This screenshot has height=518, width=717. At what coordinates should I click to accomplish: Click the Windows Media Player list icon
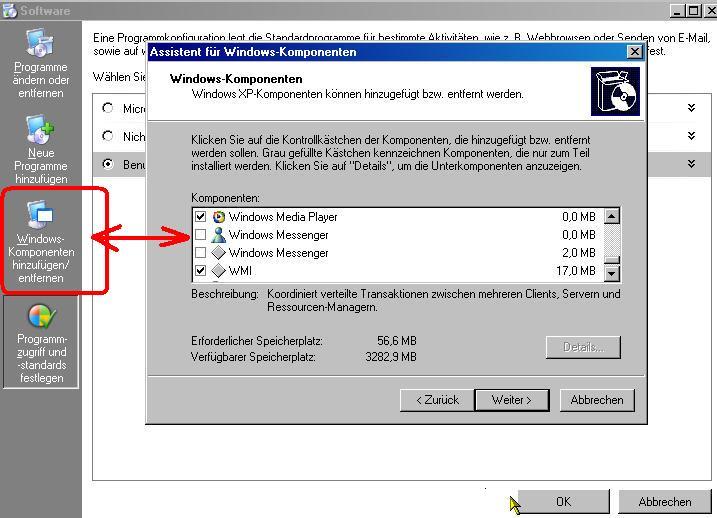tap(219, 217)
